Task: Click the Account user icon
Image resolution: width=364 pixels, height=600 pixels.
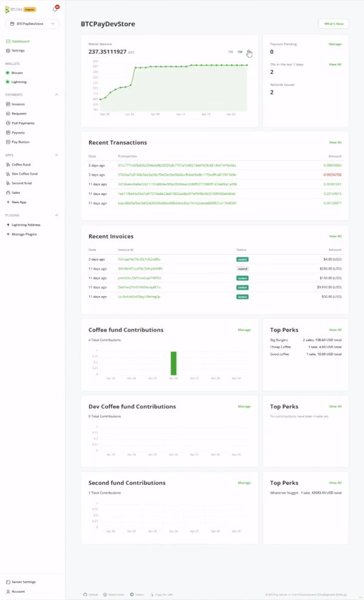Action: [8, 592]
